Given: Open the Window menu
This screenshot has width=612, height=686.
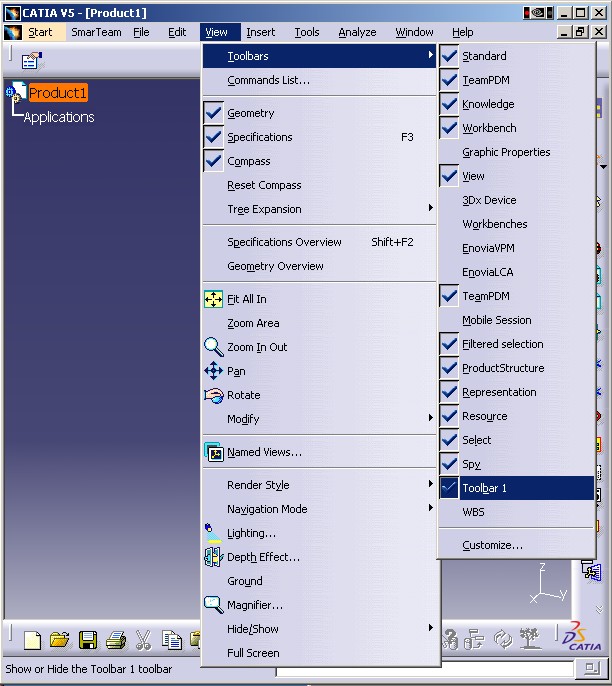Looking at the screenshot, I should pyautogui.click(x=414, y=32).
